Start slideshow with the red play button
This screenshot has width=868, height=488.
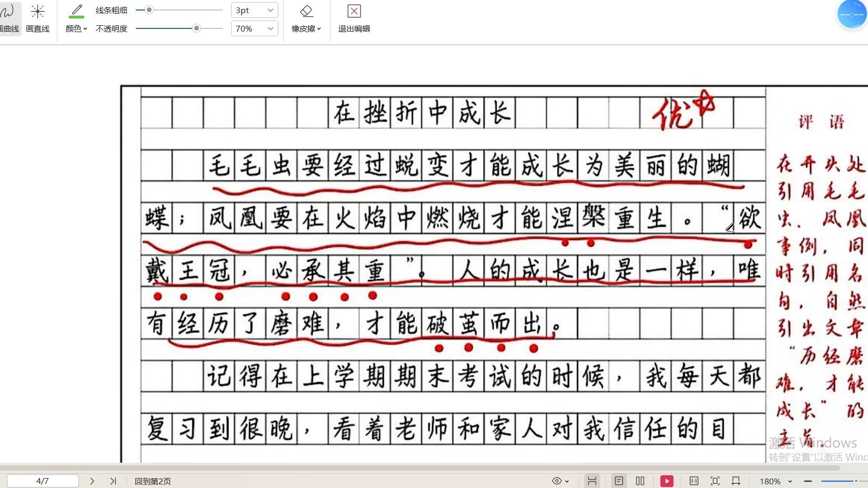[667, 481]
